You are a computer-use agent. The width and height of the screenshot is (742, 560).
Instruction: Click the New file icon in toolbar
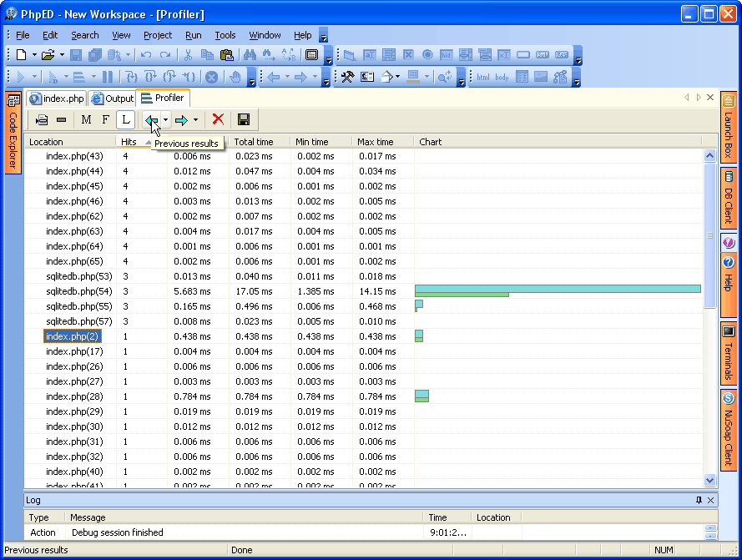click(21, 55)
